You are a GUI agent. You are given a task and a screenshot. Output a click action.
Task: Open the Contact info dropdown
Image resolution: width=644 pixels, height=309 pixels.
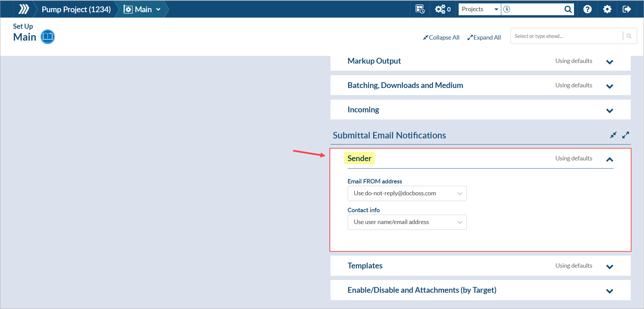[x=407, y=222]
